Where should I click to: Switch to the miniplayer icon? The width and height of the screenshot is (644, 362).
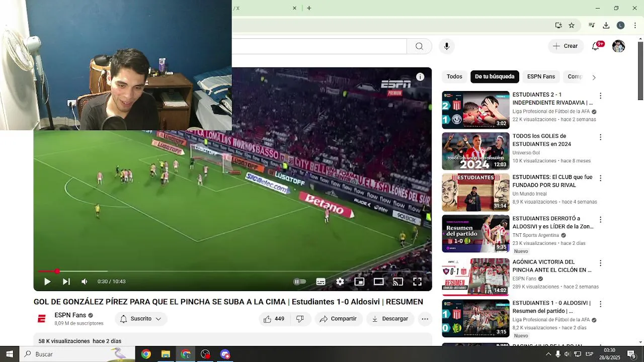(x=359, y=282)
